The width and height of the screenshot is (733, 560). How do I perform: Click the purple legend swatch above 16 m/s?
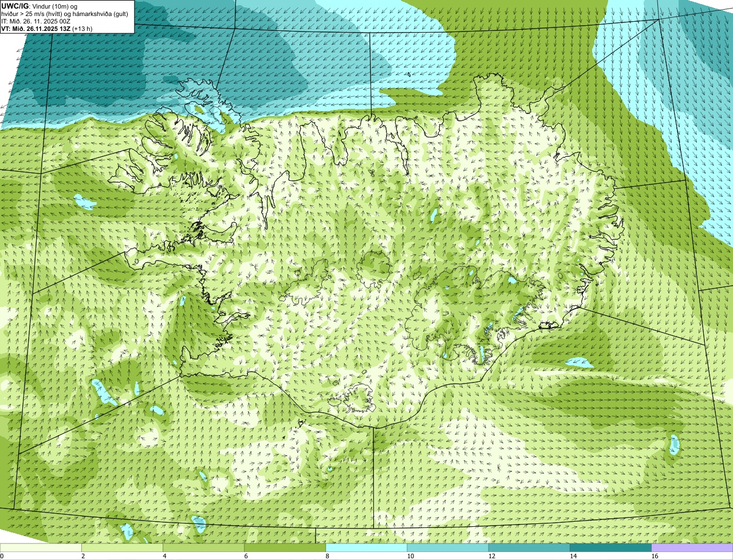[x=692, y=548]
